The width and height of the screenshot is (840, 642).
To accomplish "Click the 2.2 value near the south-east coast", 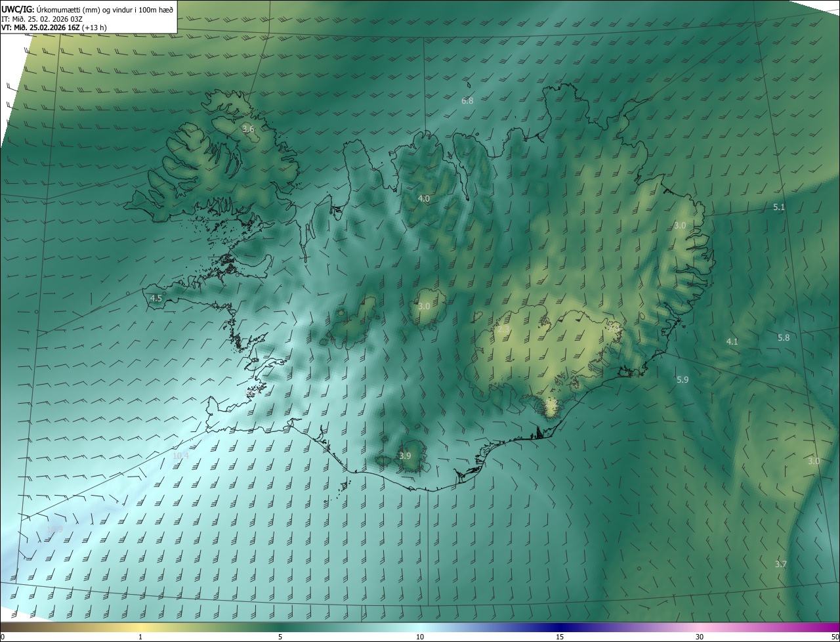I will pos(551,402).
